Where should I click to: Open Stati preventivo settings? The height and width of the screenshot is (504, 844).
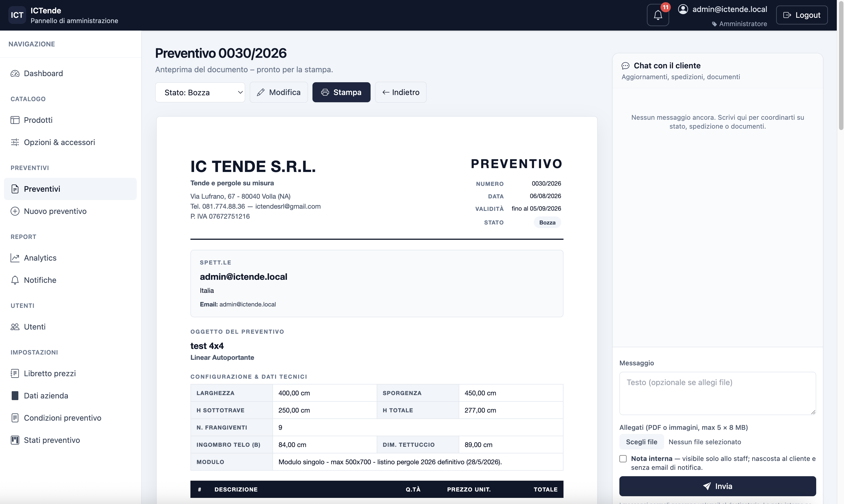(70, 440)
